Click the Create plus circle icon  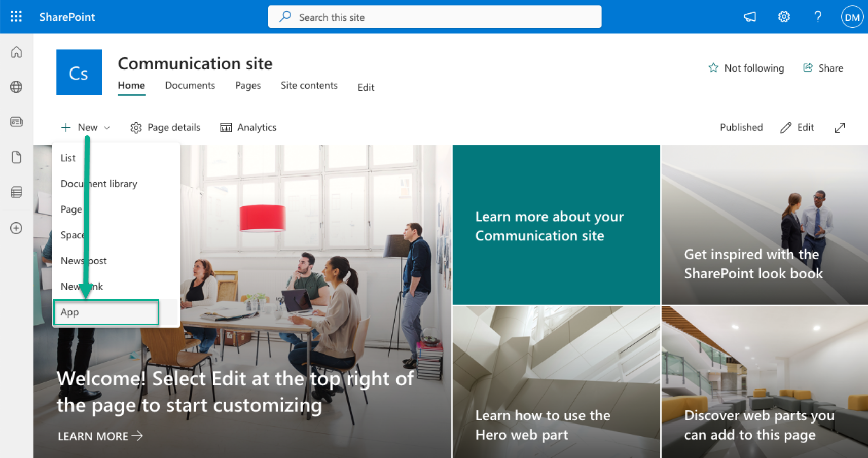[16, 228]
